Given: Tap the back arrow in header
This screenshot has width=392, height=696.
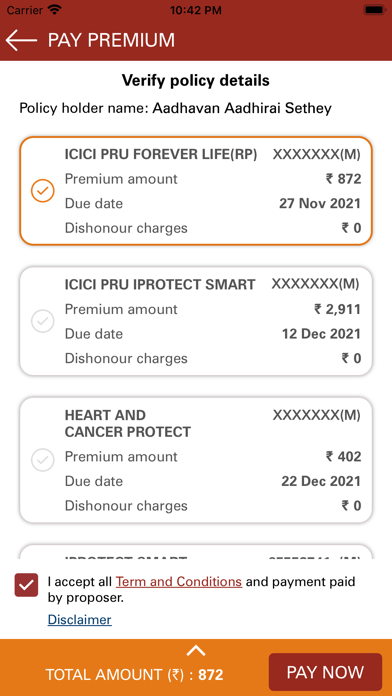Looking at the screenshot, I should [x=21, y=40].
